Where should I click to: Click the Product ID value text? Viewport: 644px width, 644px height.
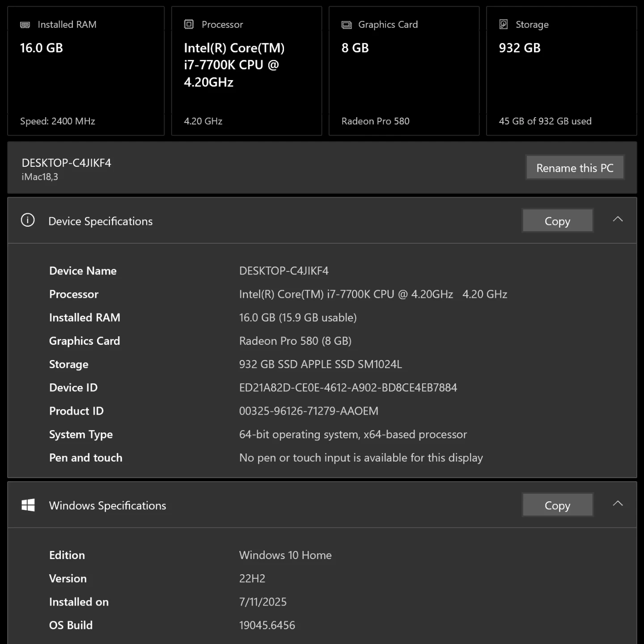(x=309, y=411)
